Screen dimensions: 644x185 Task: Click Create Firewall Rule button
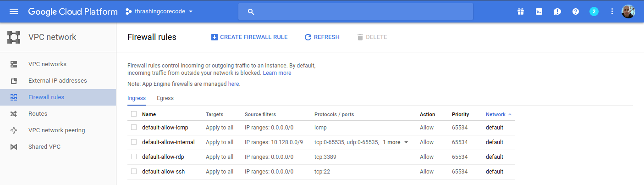point(249,37)
